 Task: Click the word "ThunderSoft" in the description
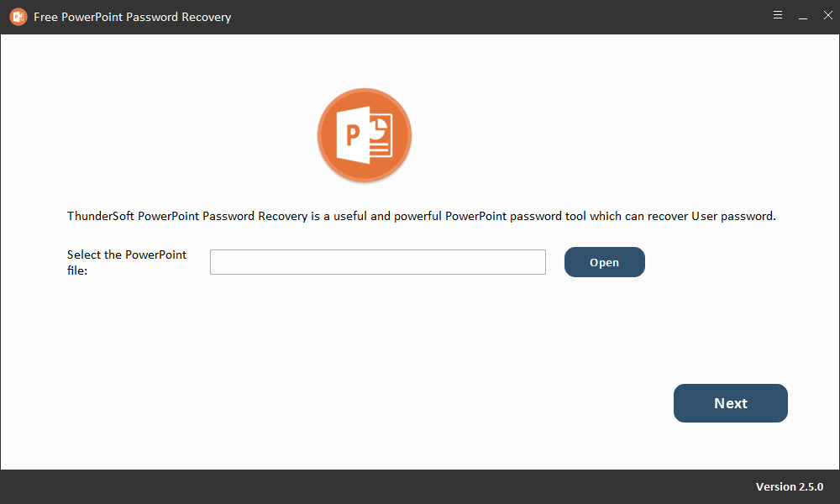(x=101, y=216)
